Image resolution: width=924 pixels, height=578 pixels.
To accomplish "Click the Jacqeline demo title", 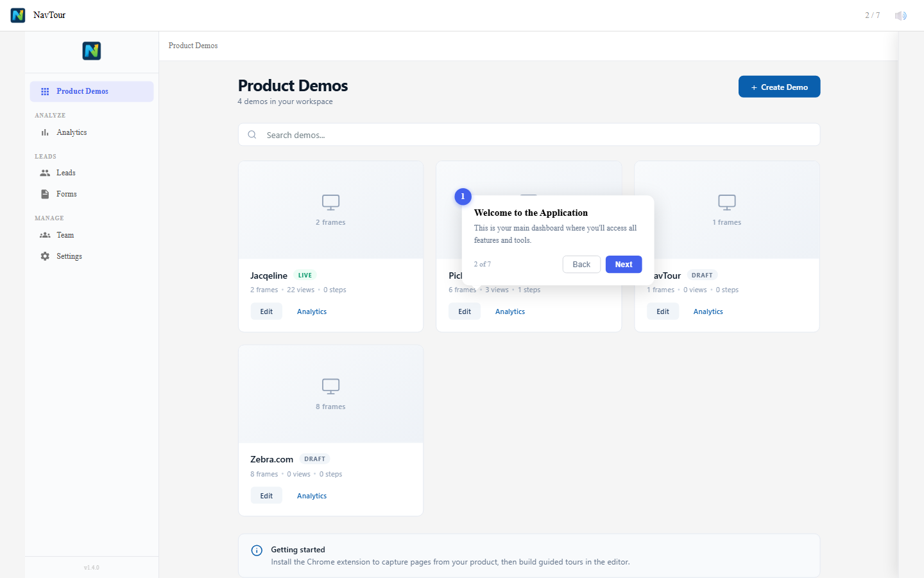I will coord(269,276).
